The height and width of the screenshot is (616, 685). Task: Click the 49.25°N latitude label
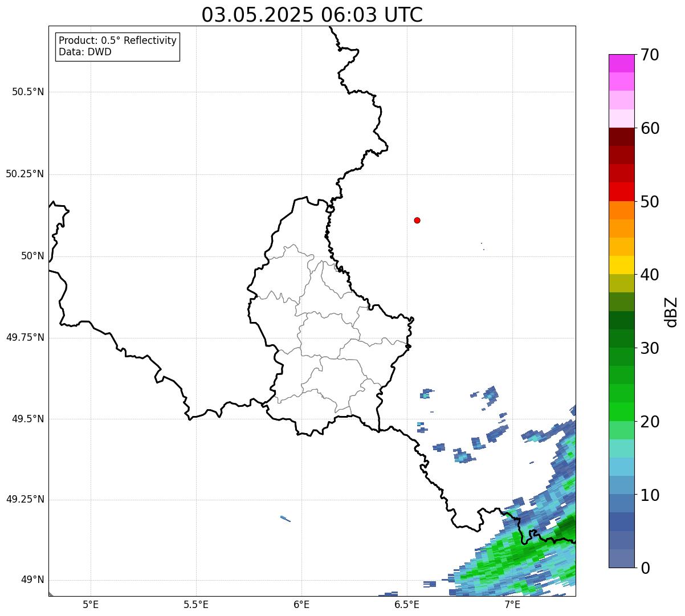point(25,500)
